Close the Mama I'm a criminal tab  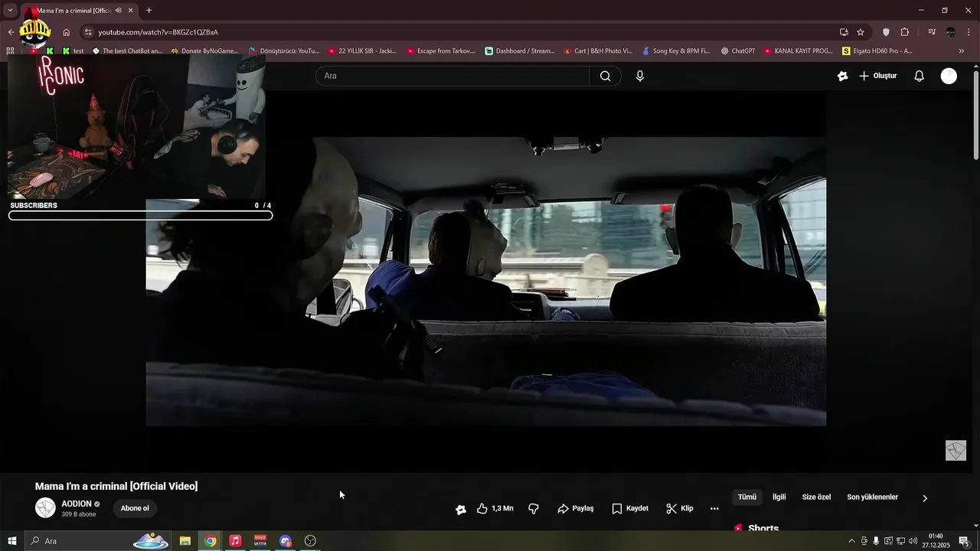(x=131, y=11)
